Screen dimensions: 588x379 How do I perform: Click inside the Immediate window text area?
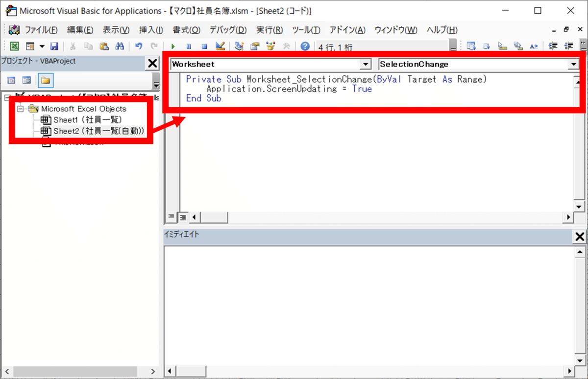coord(368,305)
